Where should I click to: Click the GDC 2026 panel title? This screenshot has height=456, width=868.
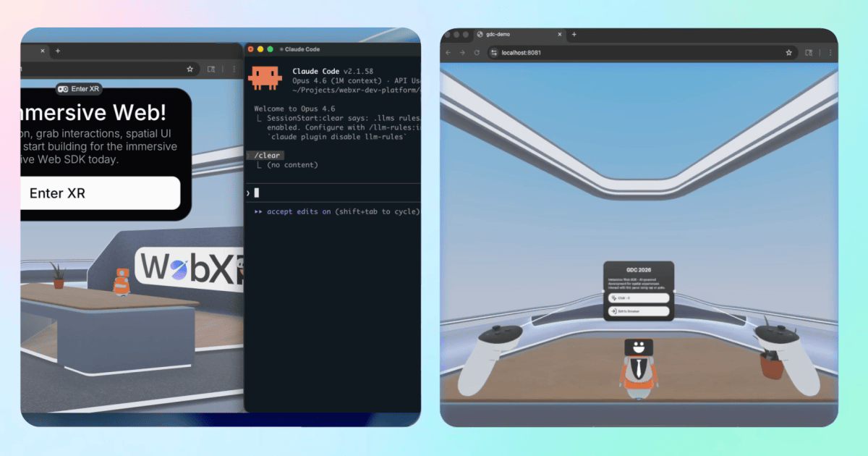639,269
